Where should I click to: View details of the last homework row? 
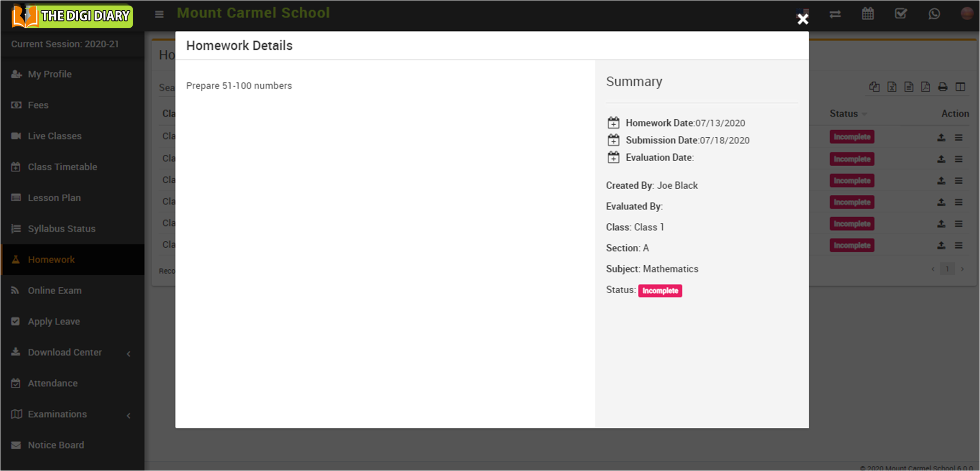click(959, 245)
